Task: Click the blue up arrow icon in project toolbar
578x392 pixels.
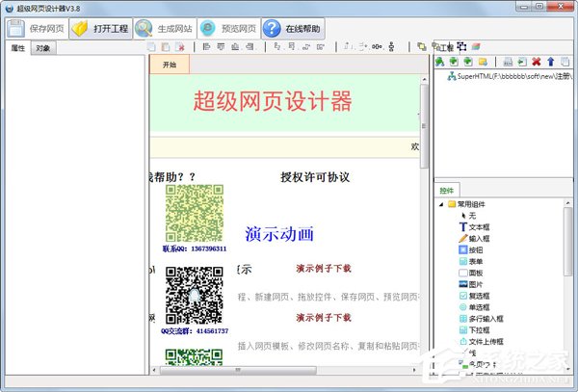Action: point(550,61)
